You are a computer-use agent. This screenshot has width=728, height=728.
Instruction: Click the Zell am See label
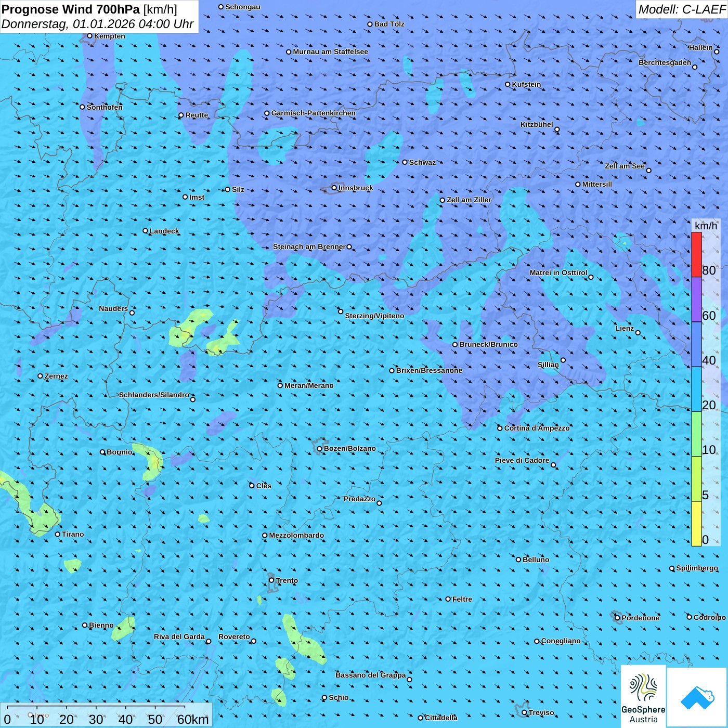pyautogui.click(x=625, y=166)
